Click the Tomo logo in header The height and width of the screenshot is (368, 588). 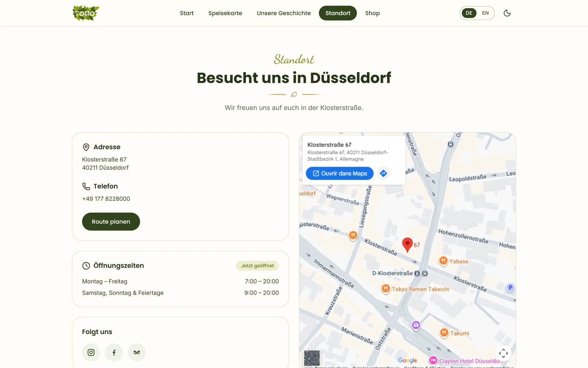(x=86, y=13)
